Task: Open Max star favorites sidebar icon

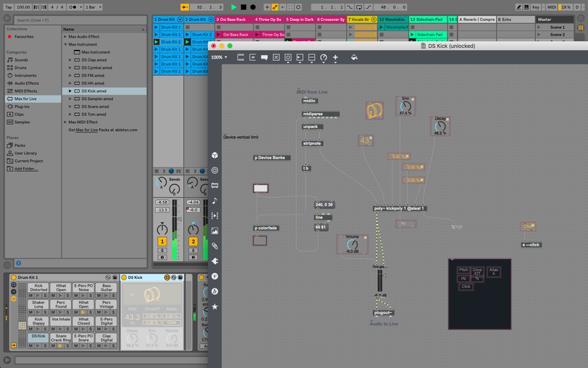Action: 215,306
